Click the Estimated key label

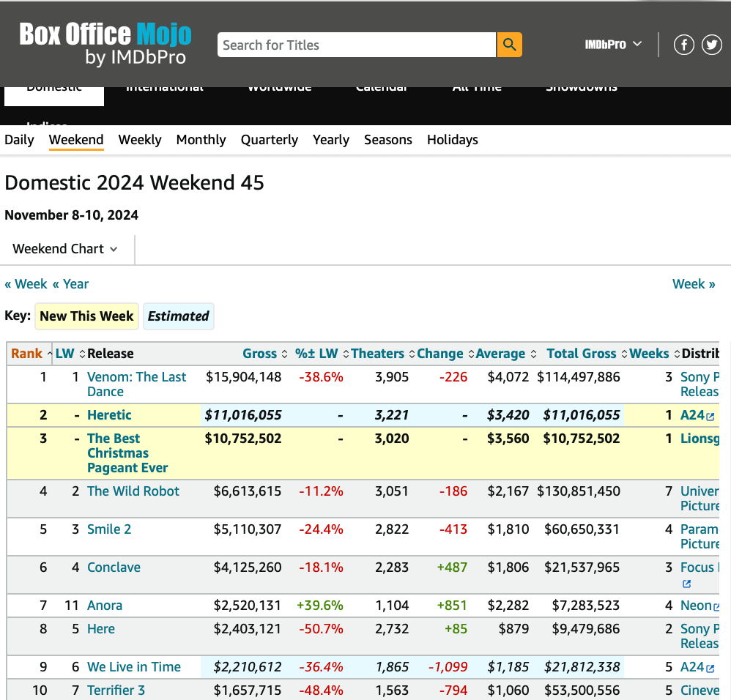(x=179, y=316)
